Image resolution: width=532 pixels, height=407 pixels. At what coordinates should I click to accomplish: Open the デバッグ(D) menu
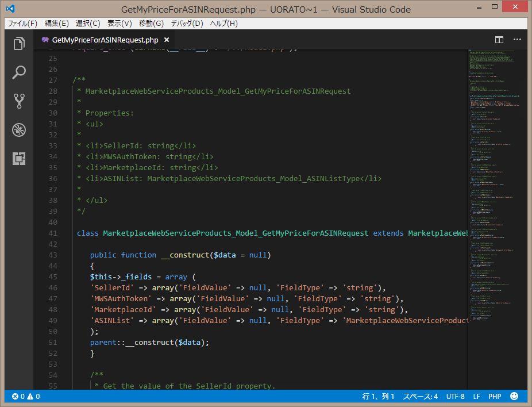[187, 24]
